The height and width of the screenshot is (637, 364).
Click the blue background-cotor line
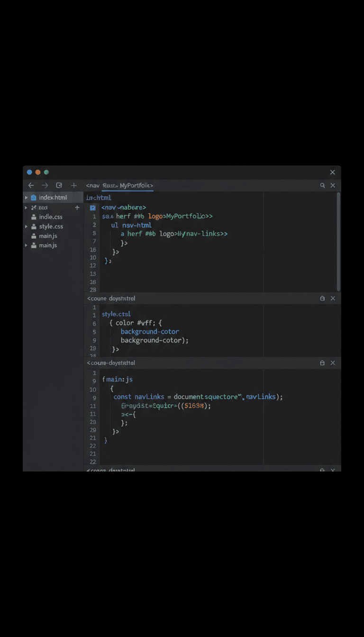tap(150, 332)
